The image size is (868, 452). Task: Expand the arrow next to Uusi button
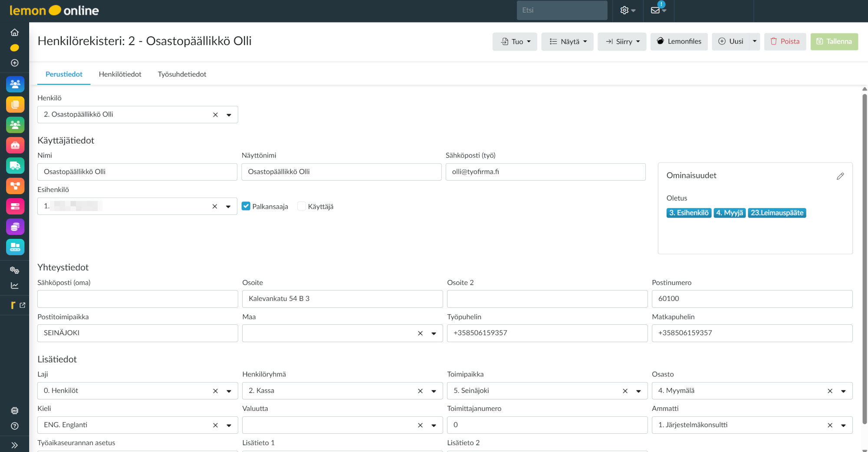coord(754,42)
